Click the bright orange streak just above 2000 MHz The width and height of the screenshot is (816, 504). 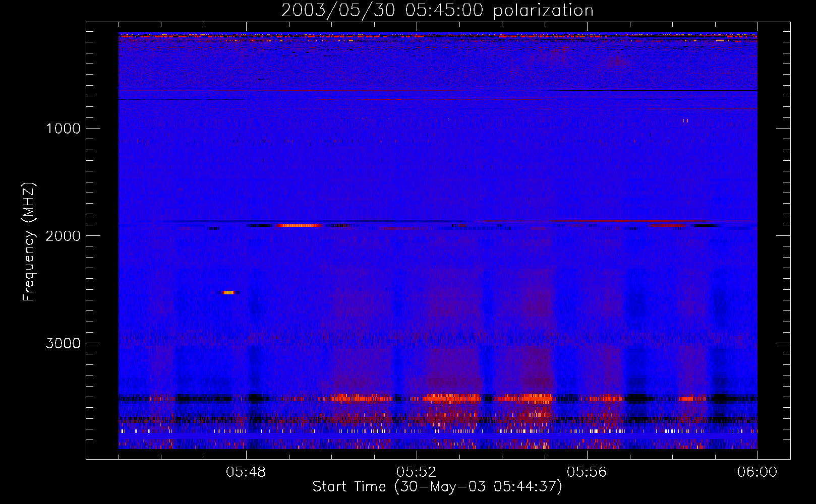(299, 225)
